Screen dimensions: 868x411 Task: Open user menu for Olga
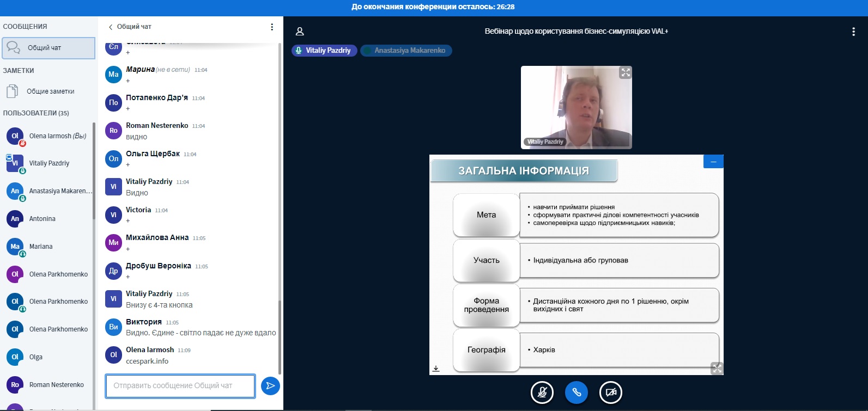tap(48, 357)
